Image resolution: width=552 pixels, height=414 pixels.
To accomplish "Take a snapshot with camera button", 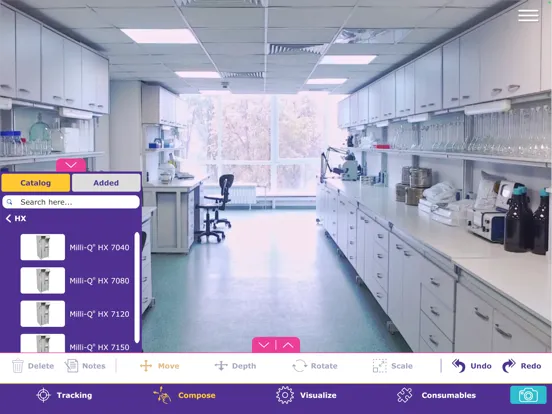I will 528,395.
